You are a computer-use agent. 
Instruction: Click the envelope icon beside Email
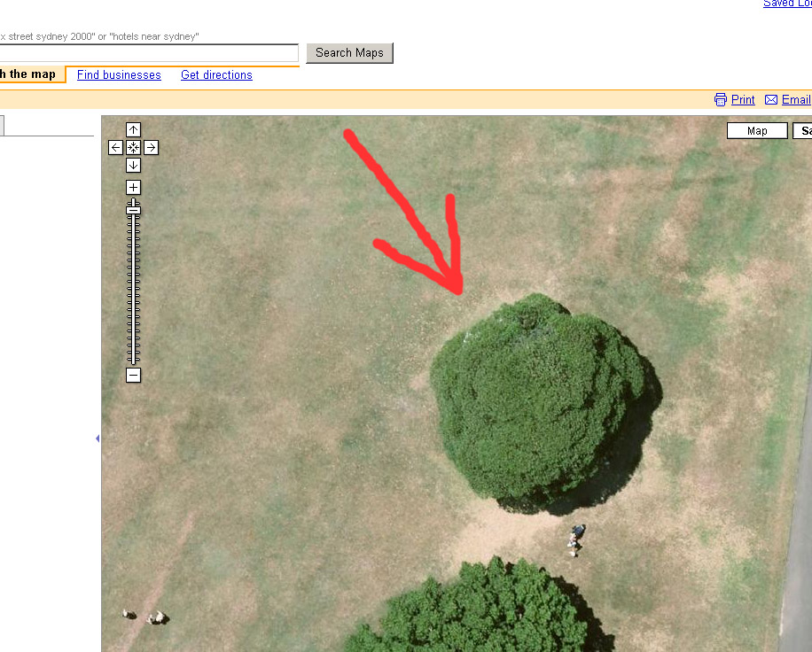pyautogui.click(x=771, y=100)
